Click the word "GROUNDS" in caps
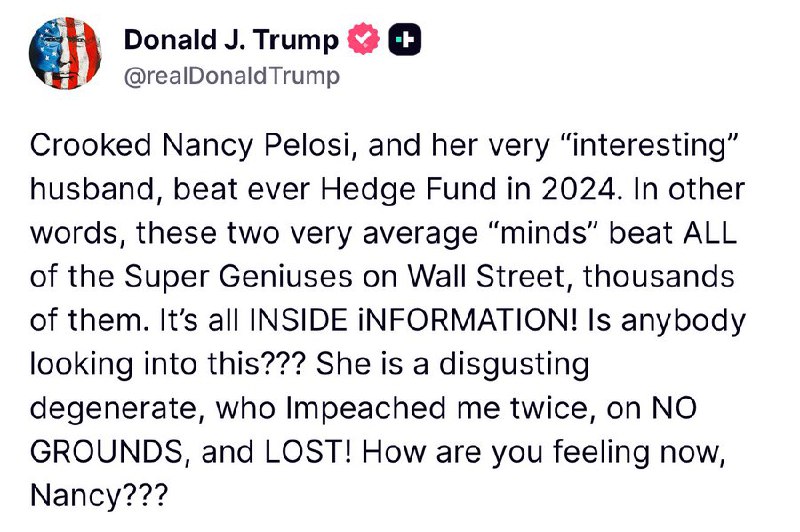The image size is (800, 532). (106, 452)
